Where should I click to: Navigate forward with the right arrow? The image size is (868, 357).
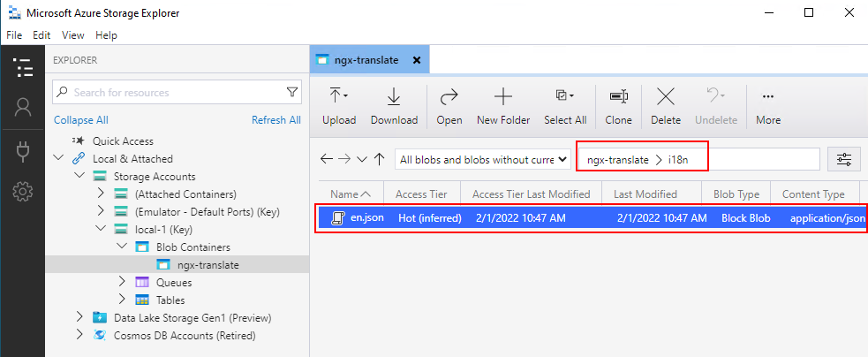(x=344, y=160)
